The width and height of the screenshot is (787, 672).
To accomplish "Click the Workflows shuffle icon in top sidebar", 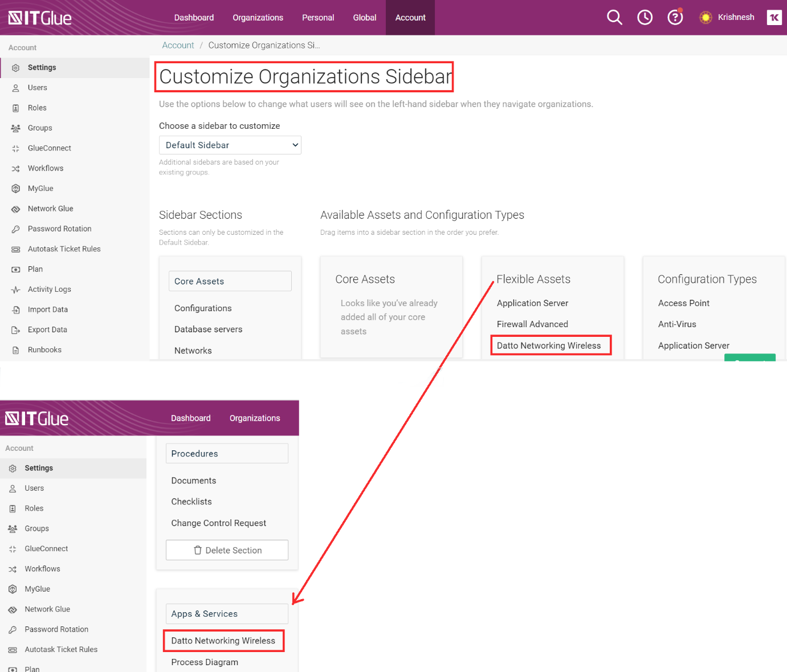I will click(x=16, y=169).
